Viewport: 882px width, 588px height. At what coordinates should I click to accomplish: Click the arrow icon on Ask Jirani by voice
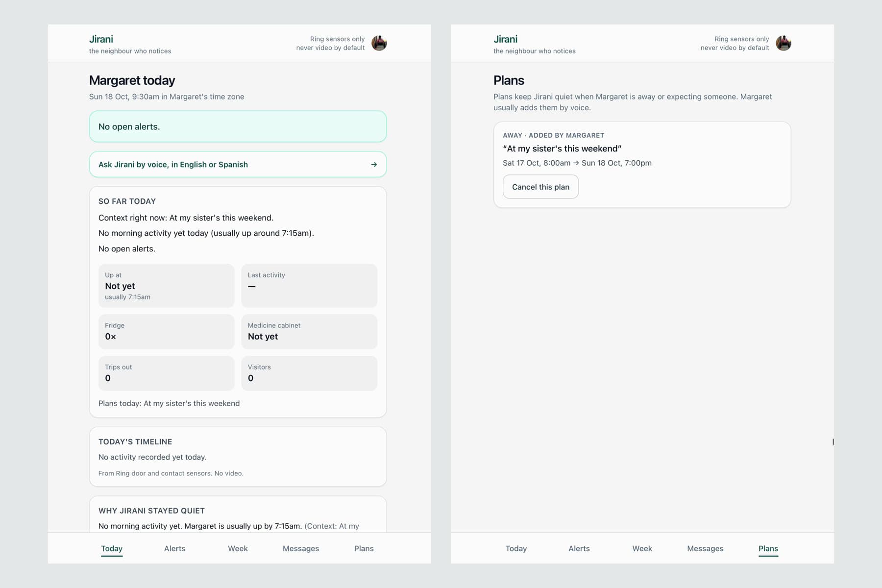374,165
